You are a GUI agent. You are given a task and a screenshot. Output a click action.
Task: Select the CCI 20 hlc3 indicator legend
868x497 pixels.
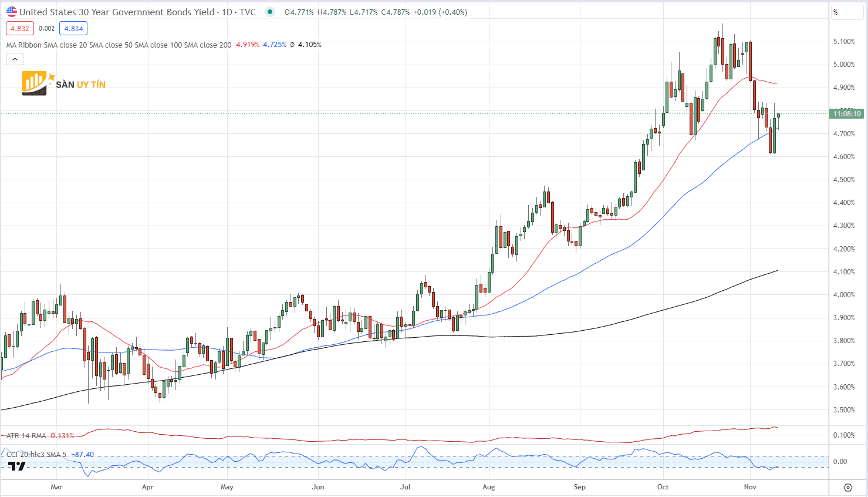(x=36, y=455)
